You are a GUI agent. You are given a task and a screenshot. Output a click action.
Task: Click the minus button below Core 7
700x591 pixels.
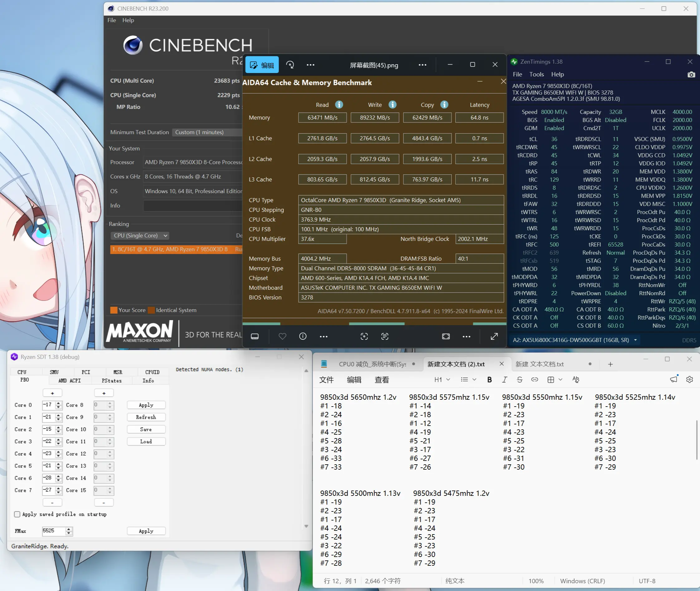click(x=52, y=503)
